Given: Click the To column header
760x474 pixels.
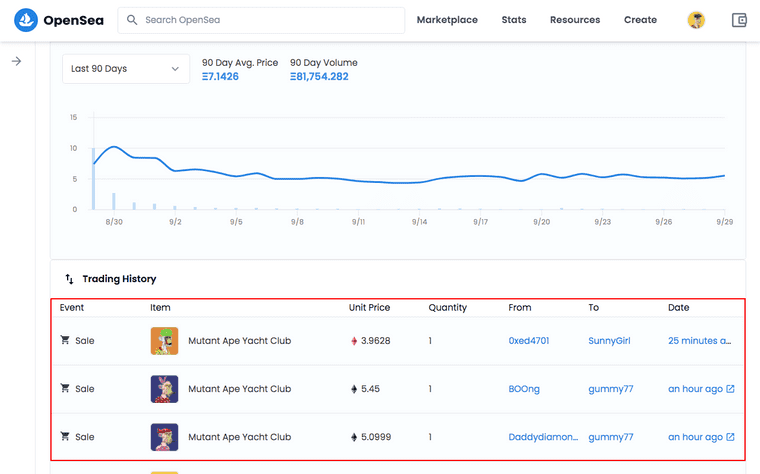Looking at the screenshot, I should 593,307.
